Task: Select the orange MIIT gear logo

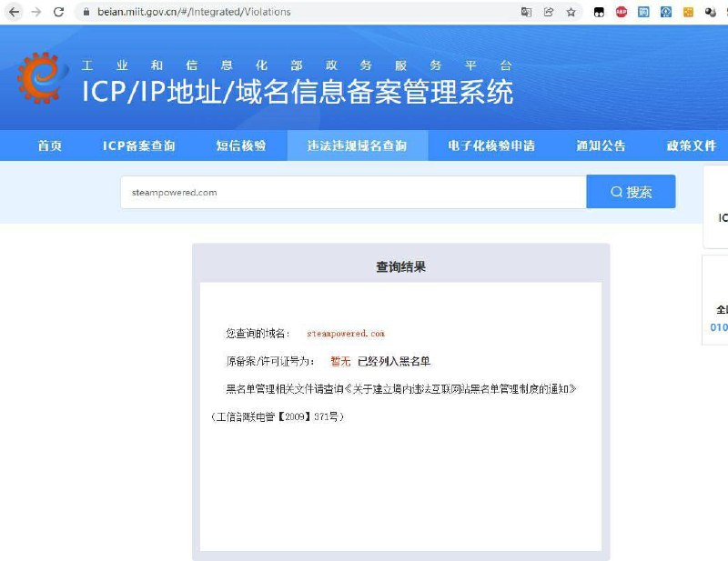Action: [x=38, y=78]
